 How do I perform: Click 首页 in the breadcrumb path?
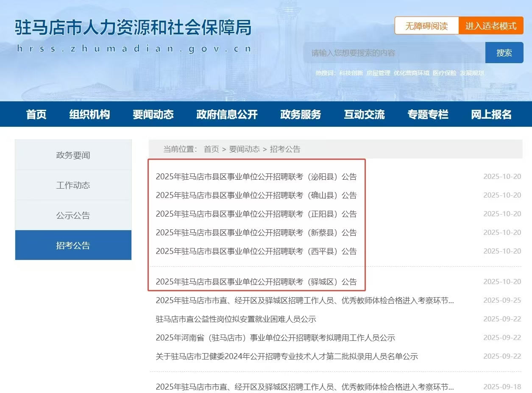(x=212, y=149)
